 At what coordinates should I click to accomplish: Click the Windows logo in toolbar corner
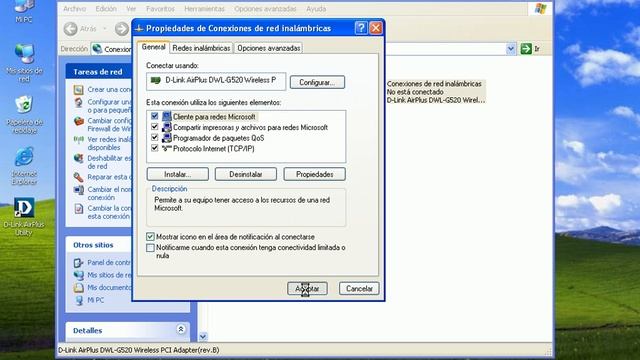(x=540, y=9)
